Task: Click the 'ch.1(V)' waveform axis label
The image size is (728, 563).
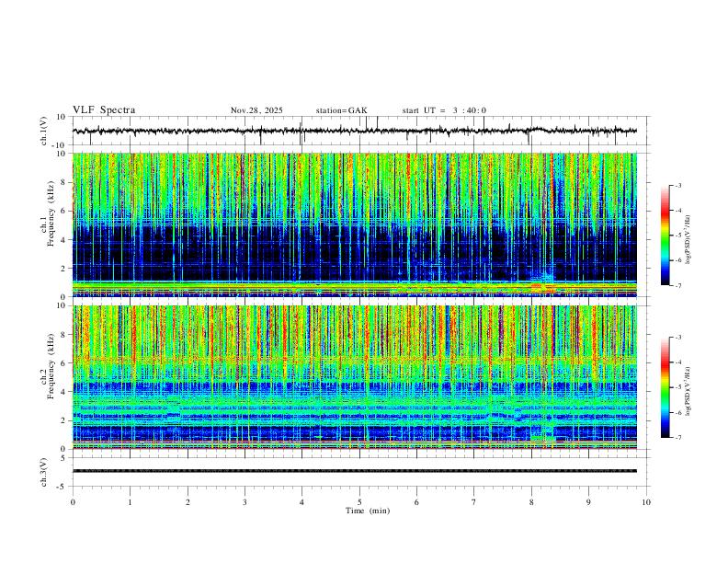Action: 44,131
